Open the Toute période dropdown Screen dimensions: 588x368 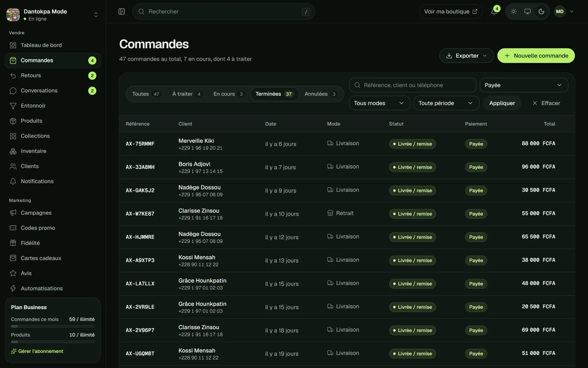[446, 103]
